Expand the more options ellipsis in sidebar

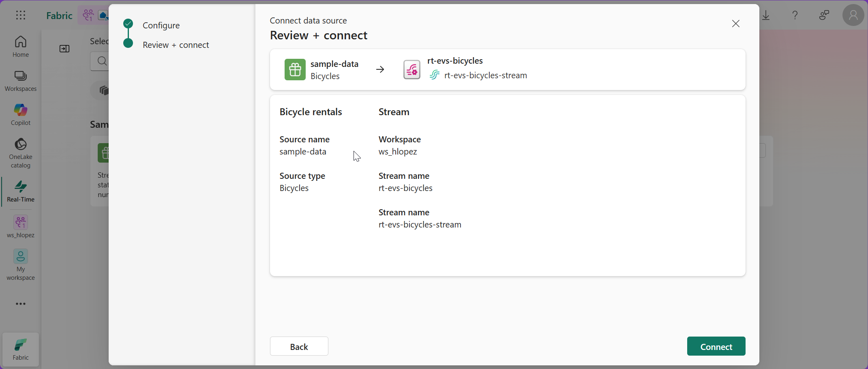tap(21, 304)
